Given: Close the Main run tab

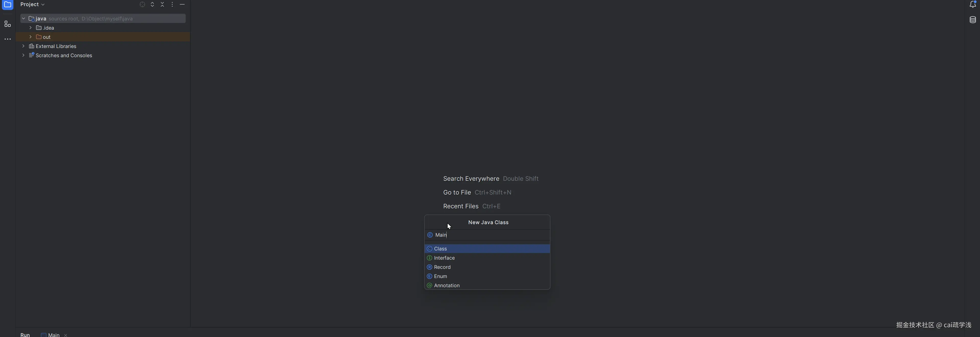Looking at the screenshot, I should [66, 335].
